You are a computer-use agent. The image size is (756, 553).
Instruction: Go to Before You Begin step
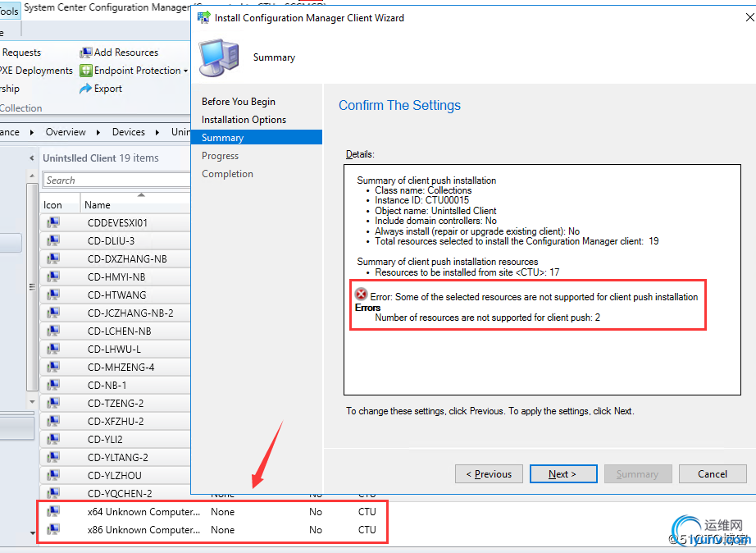coord(238,102)
